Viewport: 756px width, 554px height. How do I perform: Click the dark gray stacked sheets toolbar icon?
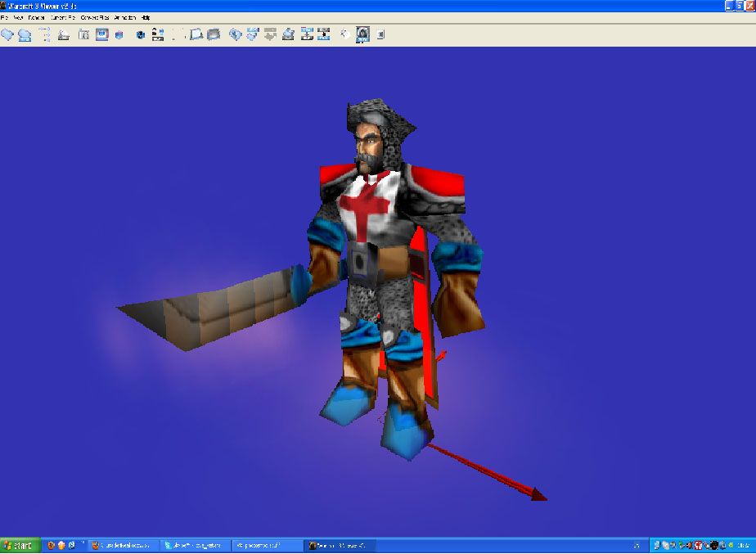(214, 34)
